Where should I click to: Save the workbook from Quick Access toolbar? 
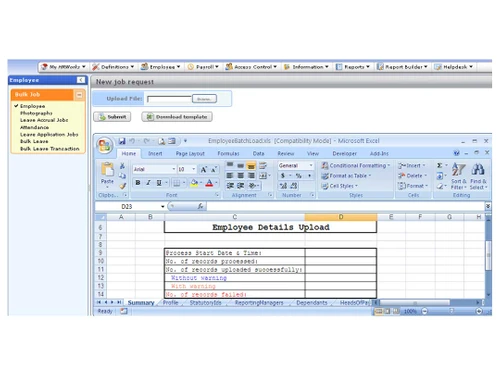[x=122, y=141]
